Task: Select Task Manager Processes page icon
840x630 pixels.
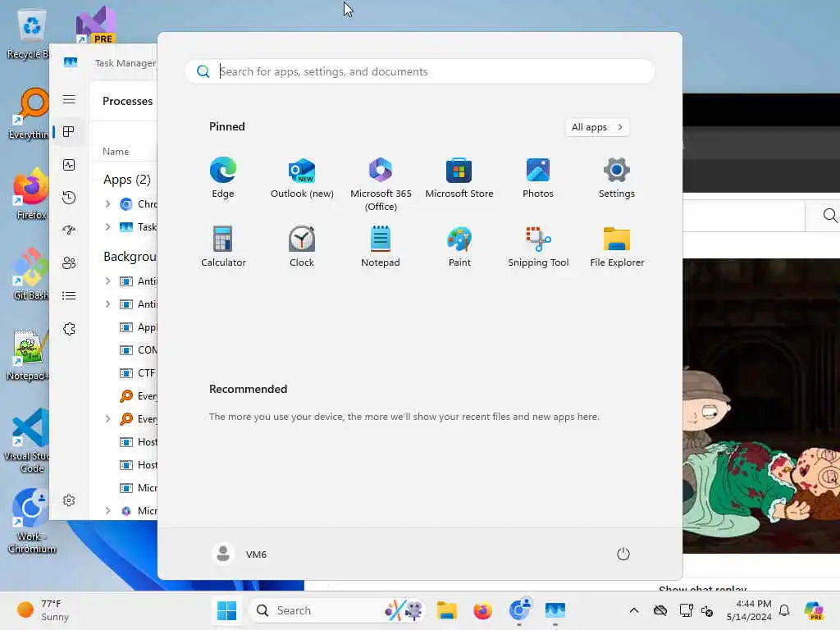Action: [69, 132]
